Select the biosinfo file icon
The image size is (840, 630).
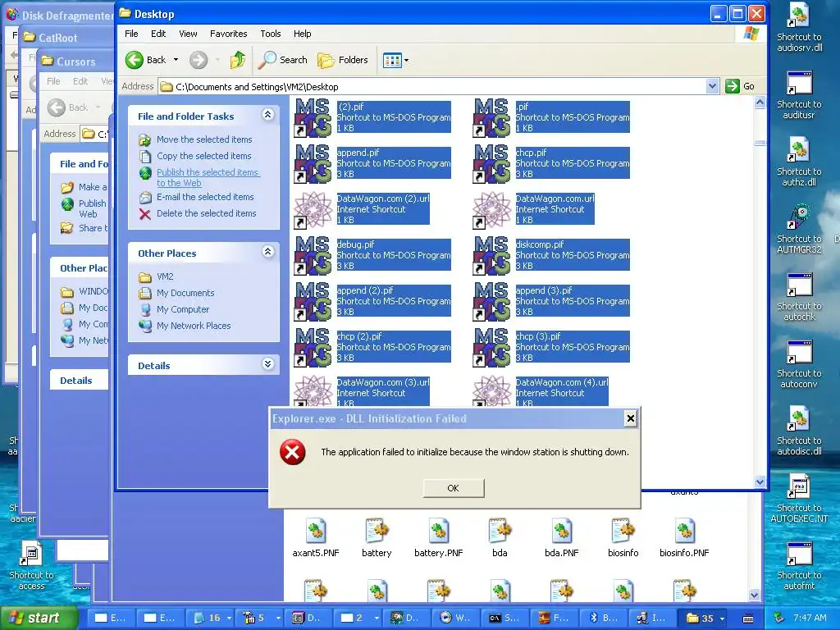coord(623,532)
